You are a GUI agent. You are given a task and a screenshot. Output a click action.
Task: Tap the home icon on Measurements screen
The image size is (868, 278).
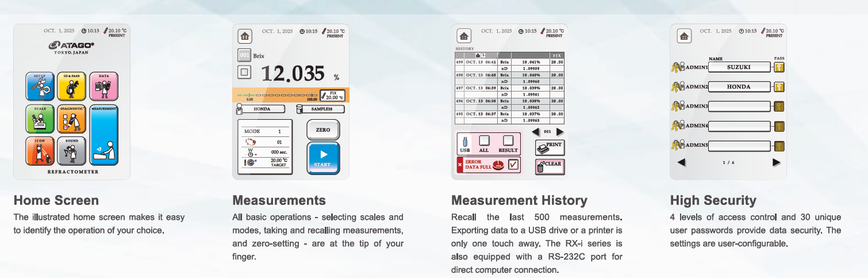coord(245,36)
